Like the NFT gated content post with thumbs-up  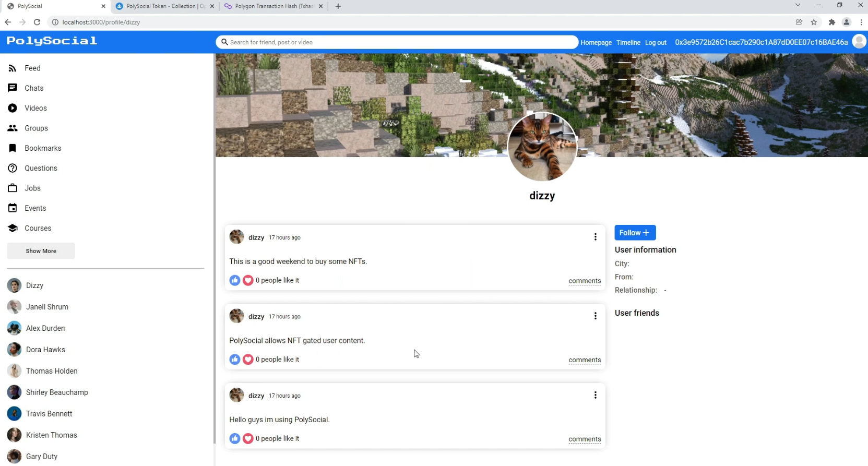click(x=235, y=360)
